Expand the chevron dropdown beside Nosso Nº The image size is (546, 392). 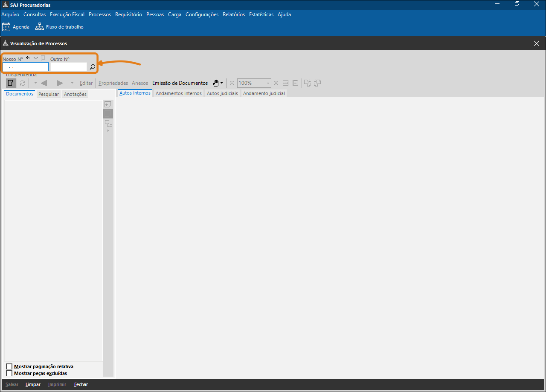click(x=36, y=58)
